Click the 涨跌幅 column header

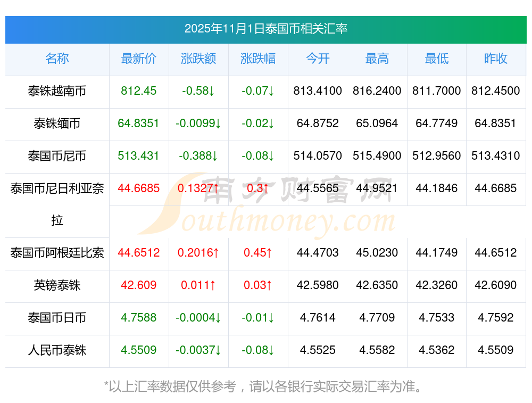pyautogui.click(x=258, y=59)
